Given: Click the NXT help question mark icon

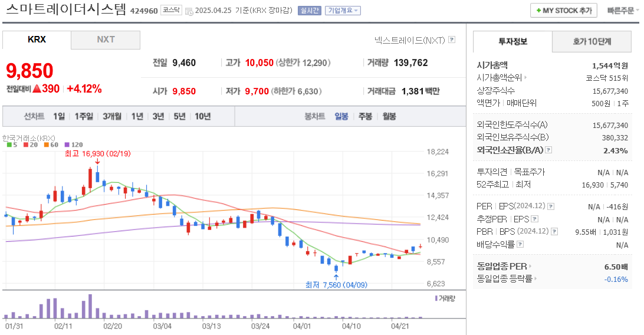Looking at the screenshot, I should (x=452, y=40).
